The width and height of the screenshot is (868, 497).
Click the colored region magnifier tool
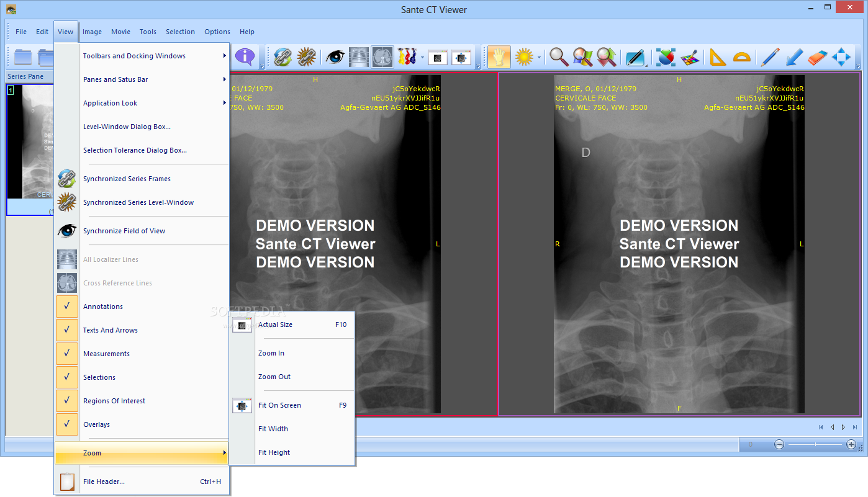coord(582,57)
